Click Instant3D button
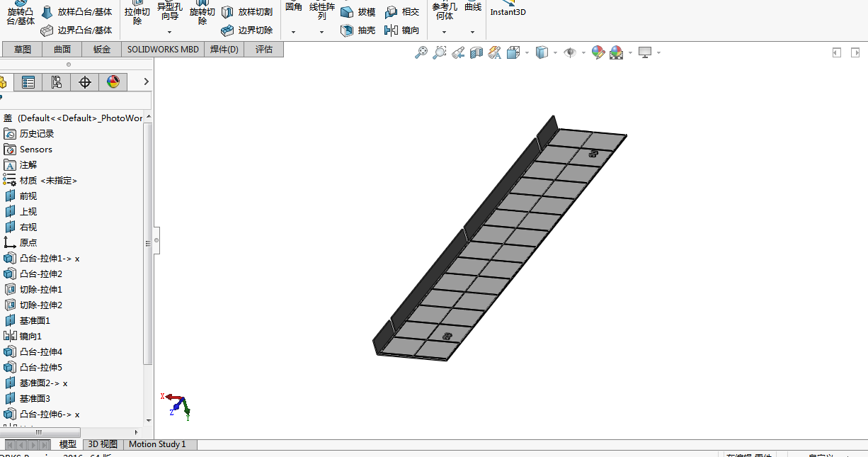 point(508,9)
